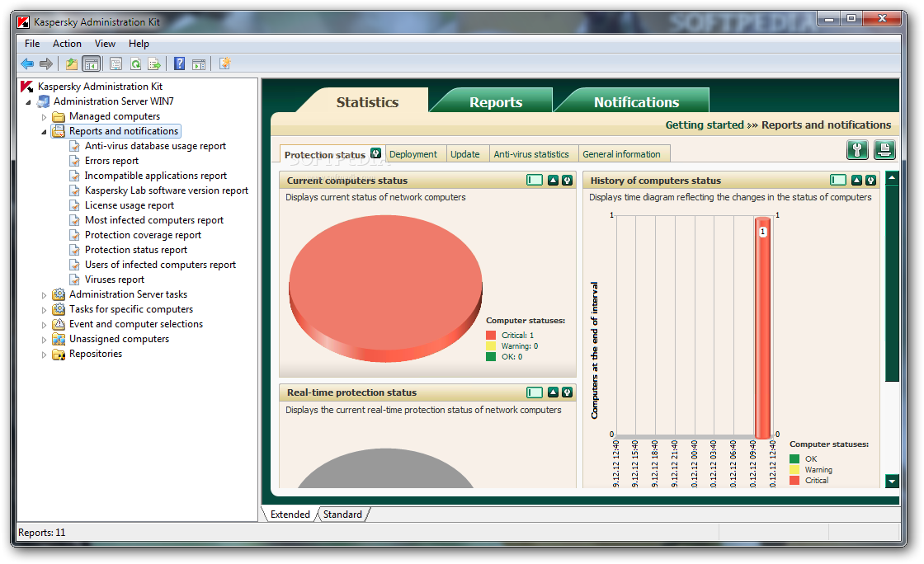Select the Statistics tab
Screen dimensions: 924x564
pyautogui.click(x=367, y=102)
